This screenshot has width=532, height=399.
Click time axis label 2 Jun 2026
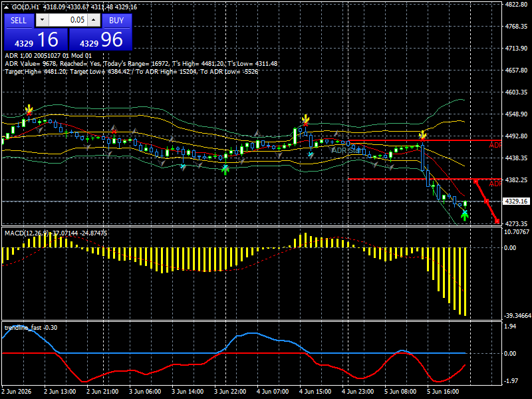click(16, 391)
